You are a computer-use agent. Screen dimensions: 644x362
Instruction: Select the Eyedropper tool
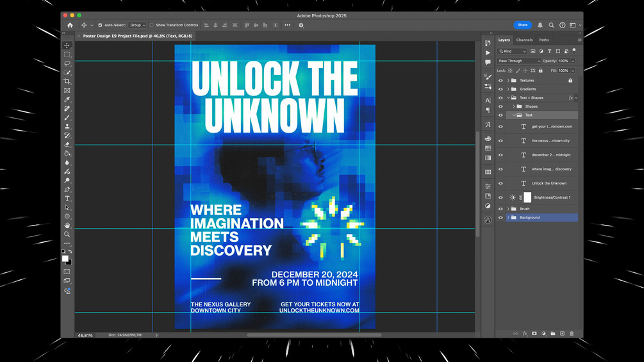[67, 99]
